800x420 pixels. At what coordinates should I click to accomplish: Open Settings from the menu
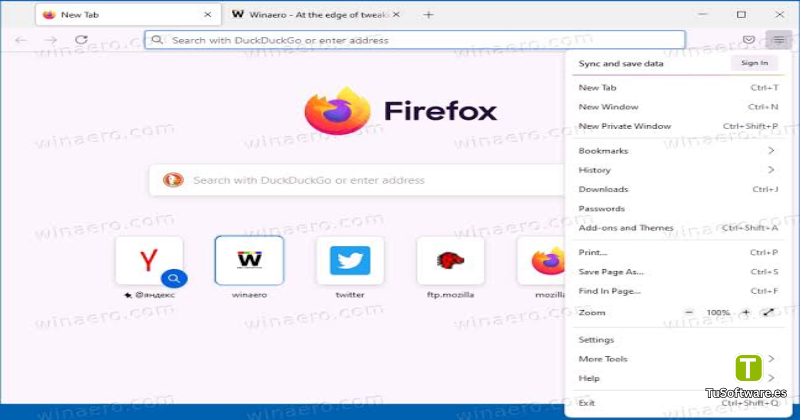coord(677,340)
